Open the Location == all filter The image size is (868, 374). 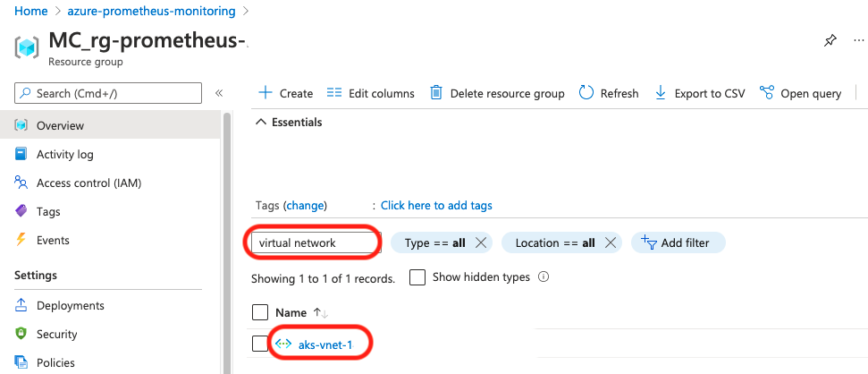coord(554,242)
